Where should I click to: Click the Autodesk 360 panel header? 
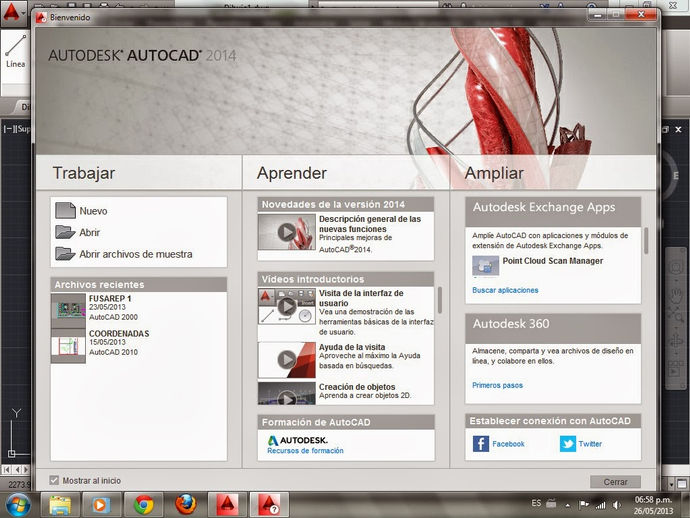553,328
